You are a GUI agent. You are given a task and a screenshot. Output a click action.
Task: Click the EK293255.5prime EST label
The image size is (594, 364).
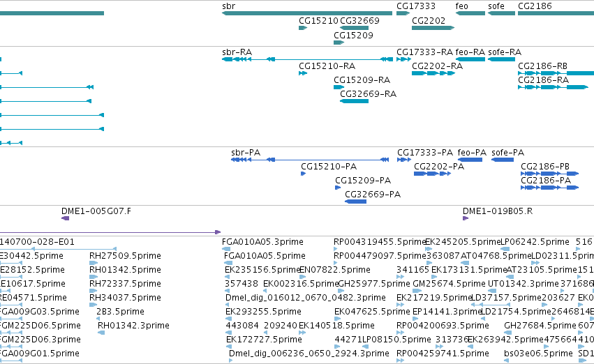pyautogui.click(x=263, y=312)
